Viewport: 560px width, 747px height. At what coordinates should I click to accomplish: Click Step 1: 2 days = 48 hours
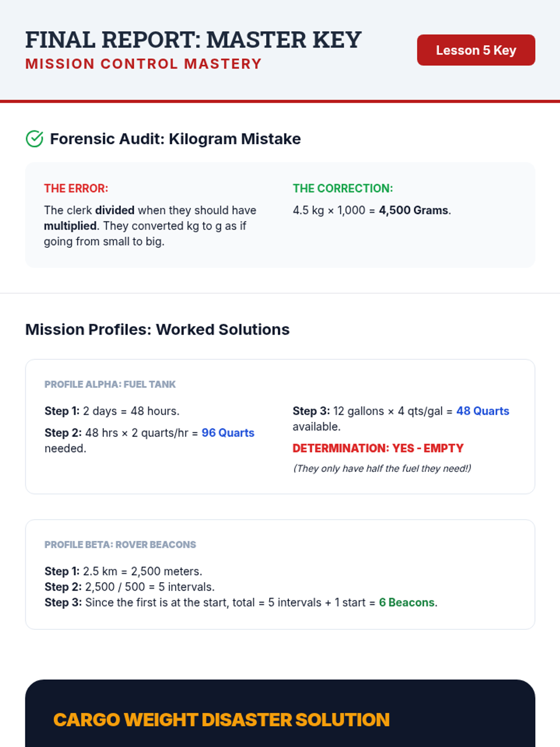[x=112, y=411]
